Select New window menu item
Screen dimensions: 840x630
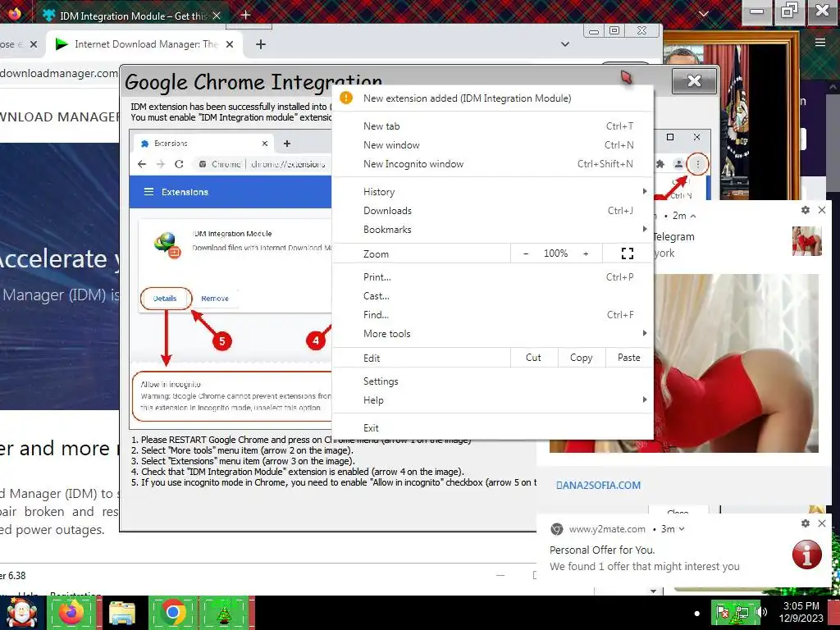click(x=492, y=144)
